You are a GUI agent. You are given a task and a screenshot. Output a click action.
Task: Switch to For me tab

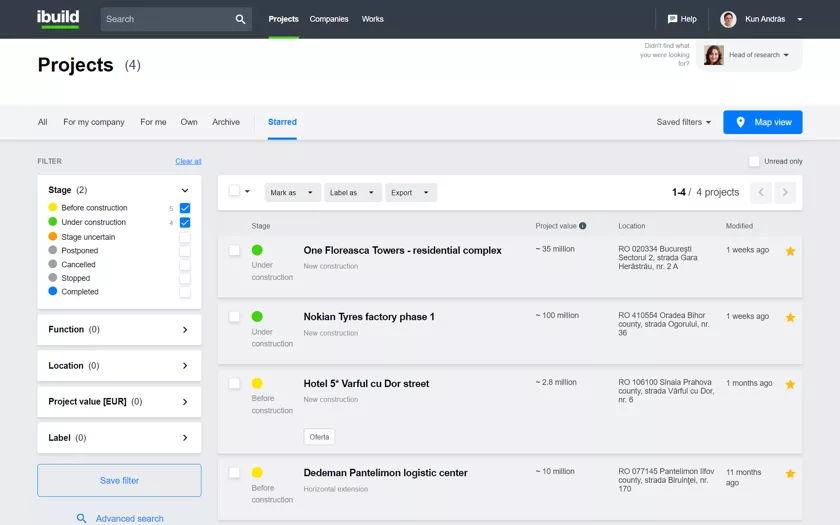[153, 122]
